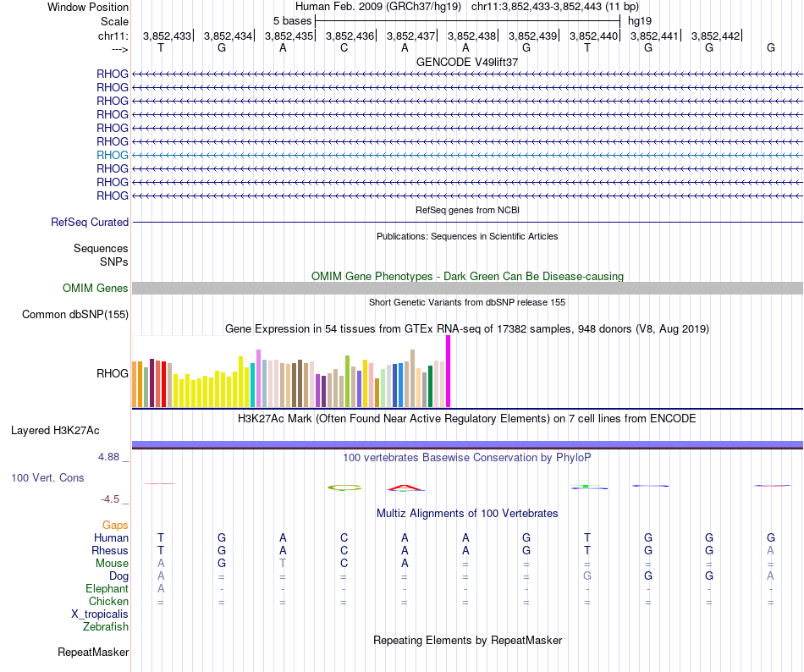Click the blue H3K27Ac signal band

pos(467,443)
